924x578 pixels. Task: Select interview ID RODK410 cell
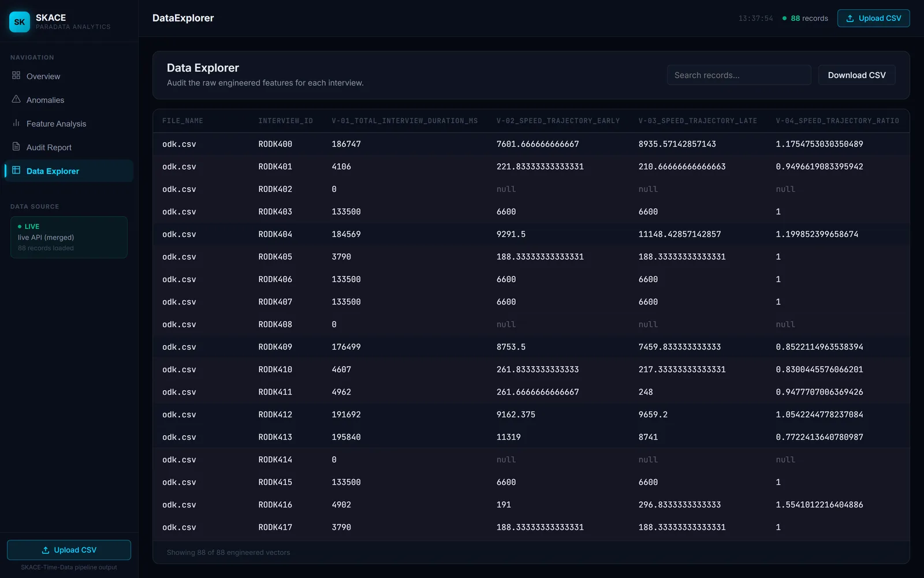point(275,369)
